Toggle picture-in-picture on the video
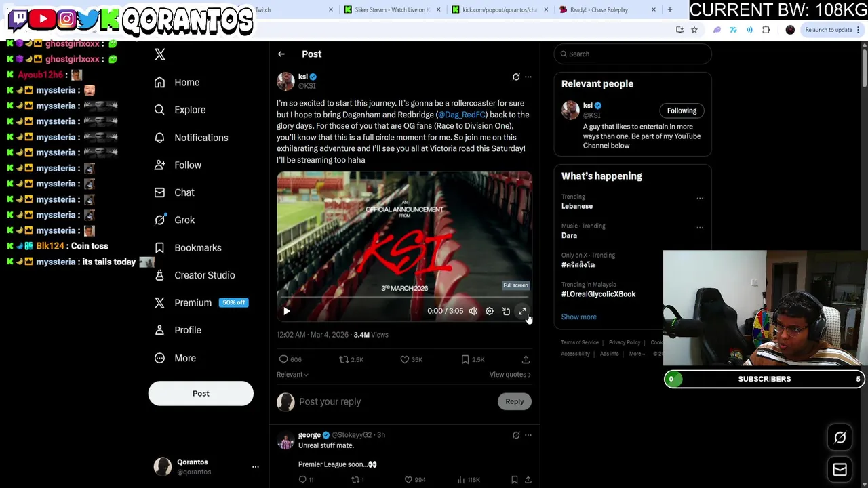Screen dimensions: 868x488 [506, 311]
